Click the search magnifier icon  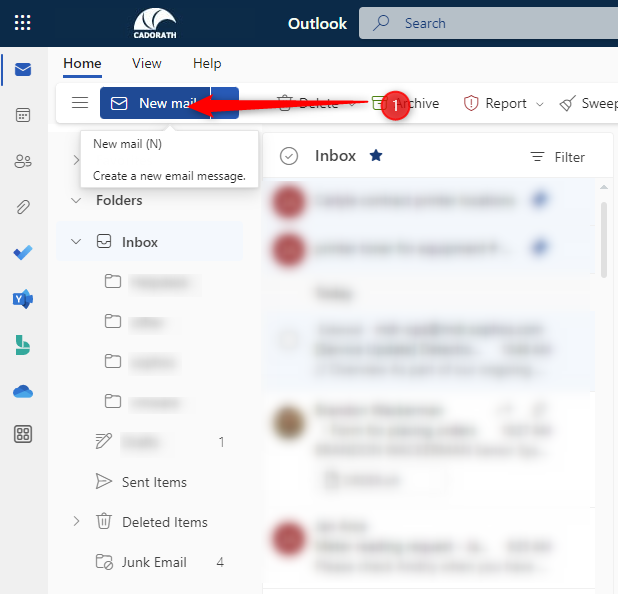[381, 23]
